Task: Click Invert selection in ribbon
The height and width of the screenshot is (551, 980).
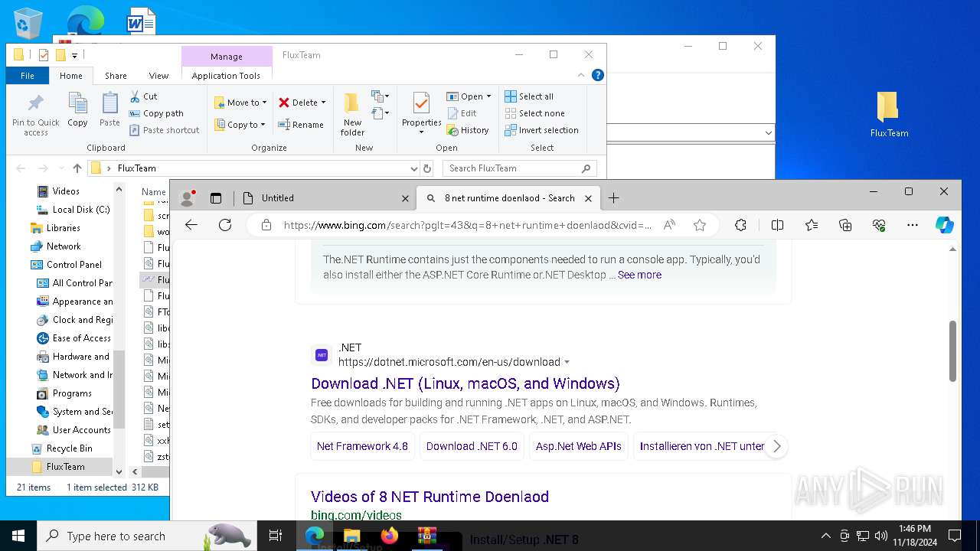Action: [541, 130]
